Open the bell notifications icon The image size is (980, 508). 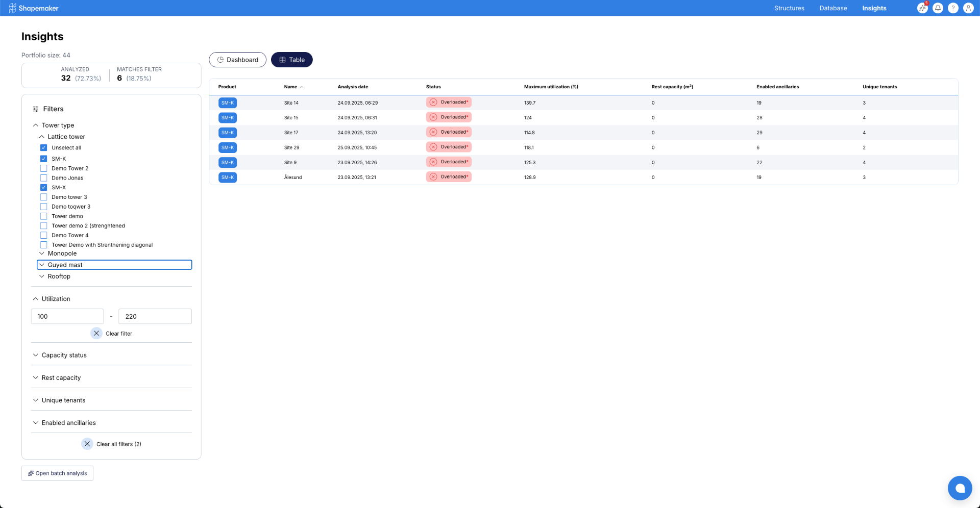tap(938, 8)
